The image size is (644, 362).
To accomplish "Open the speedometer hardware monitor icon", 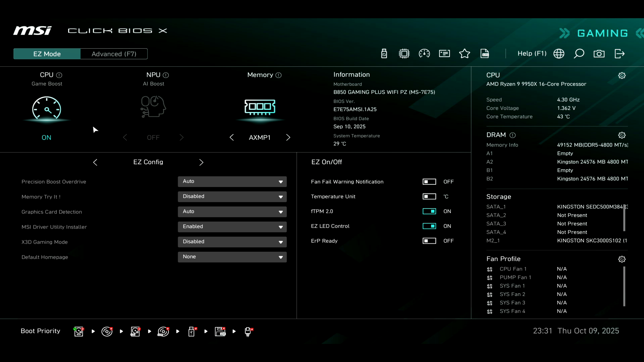I will [x=424, y=54].
